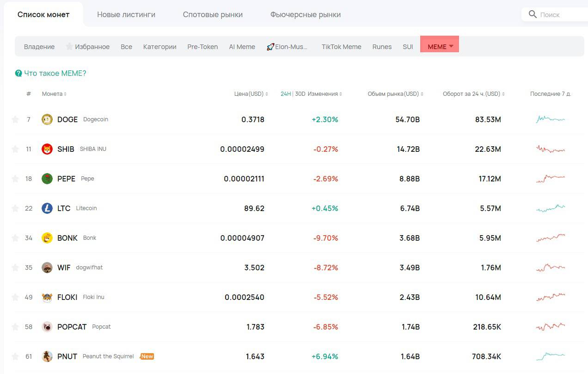
Task: Click the Dogecoin coin logo
Action: [47, 119]
